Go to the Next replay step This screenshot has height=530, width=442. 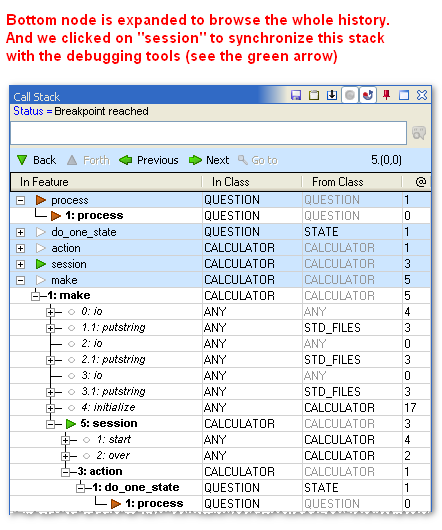209,160
